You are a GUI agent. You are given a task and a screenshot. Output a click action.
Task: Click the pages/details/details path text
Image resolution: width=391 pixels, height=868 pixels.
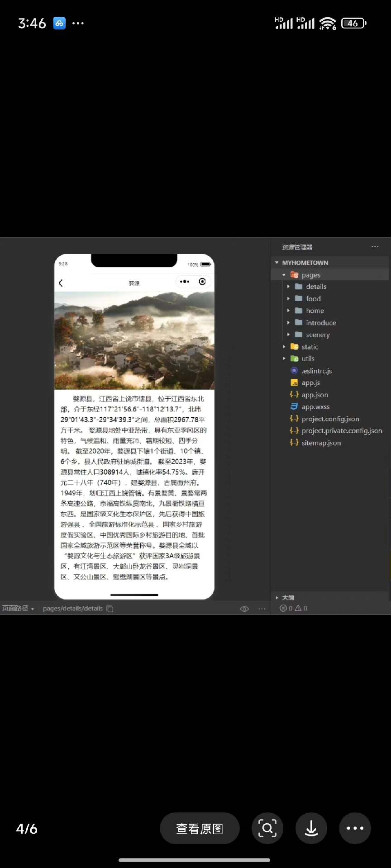point(73,609)
